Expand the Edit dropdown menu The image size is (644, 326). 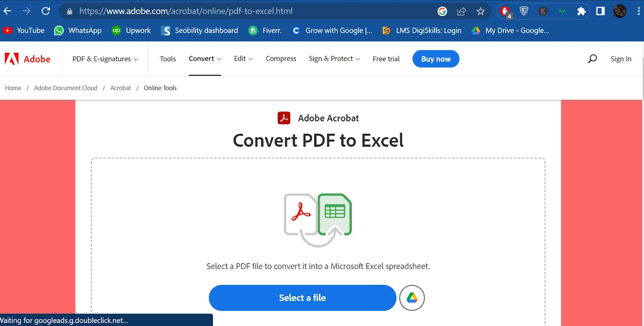pos(244,59)
